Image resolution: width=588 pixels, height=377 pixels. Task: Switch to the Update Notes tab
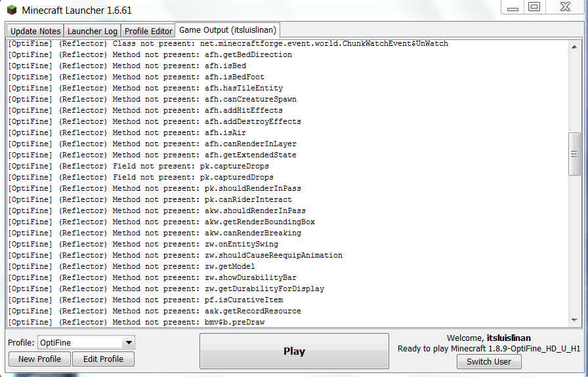35,31
